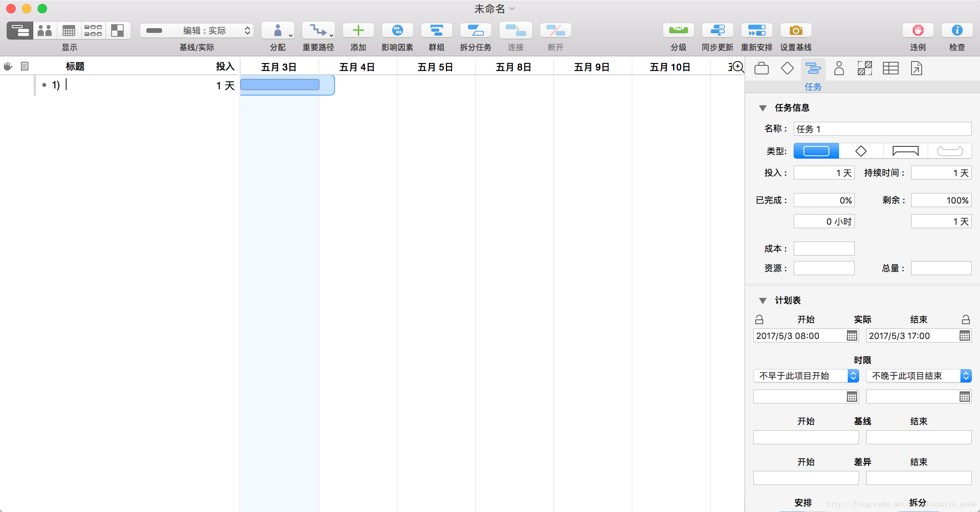
Task: Click the 剩余 100% field
Action: 941,200
